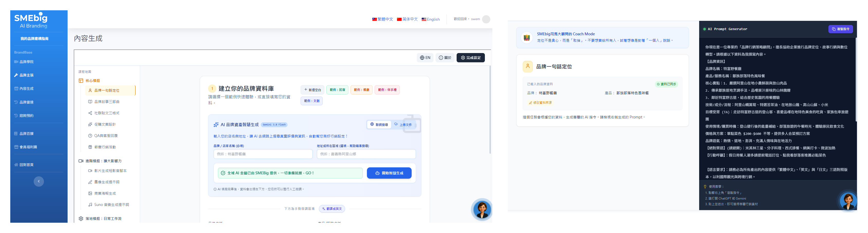Switch to the 聯網搜尋 mode tab
The width and height of the screenshot is (868, 233).
coord(379,125)
